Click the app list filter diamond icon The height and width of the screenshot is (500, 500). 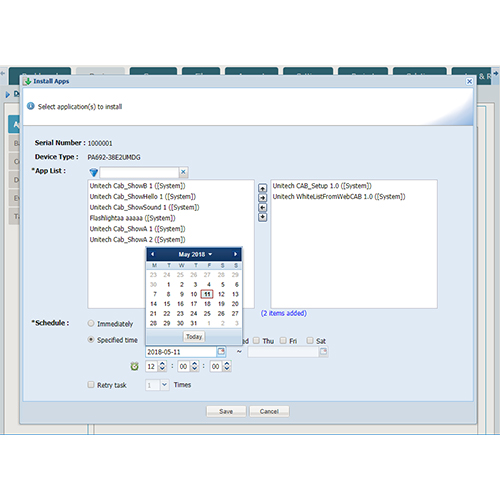[94, 172]
